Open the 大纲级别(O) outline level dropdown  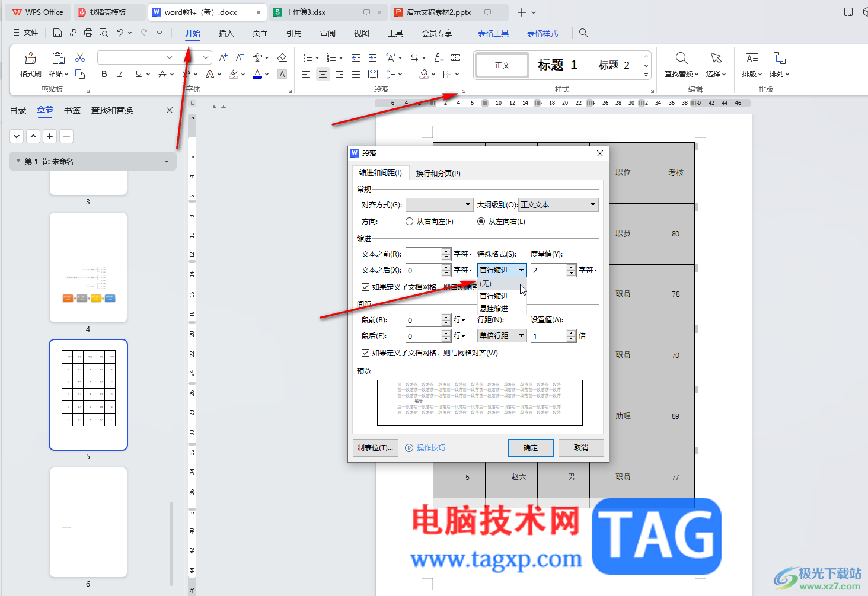point(559,204)
